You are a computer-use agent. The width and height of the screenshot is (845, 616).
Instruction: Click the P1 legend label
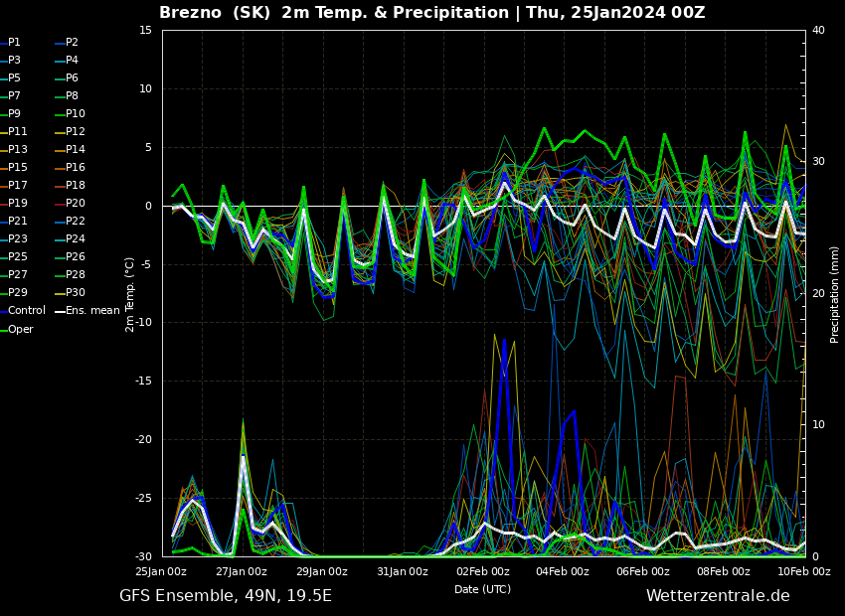[14, 43]
